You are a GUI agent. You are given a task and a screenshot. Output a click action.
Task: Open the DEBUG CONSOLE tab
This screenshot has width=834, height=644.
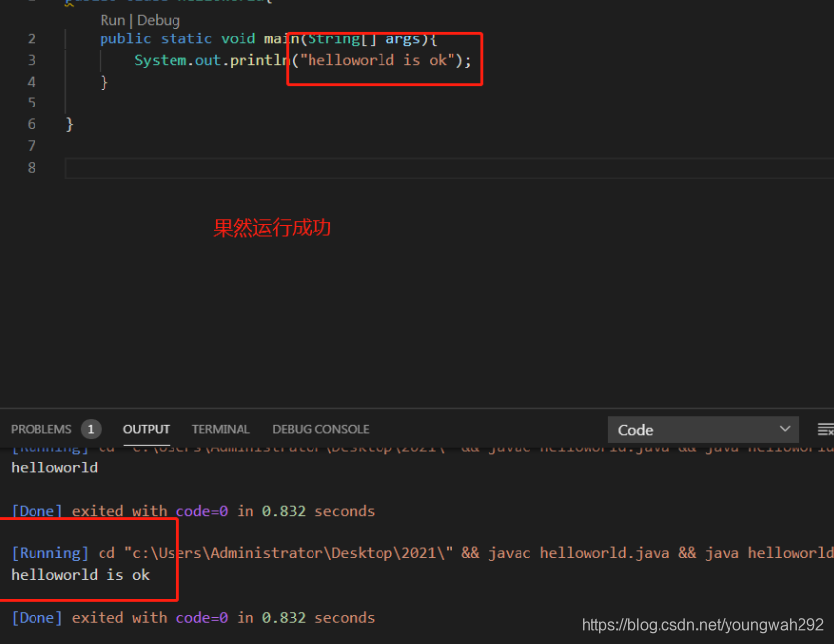tap(320, 429)
